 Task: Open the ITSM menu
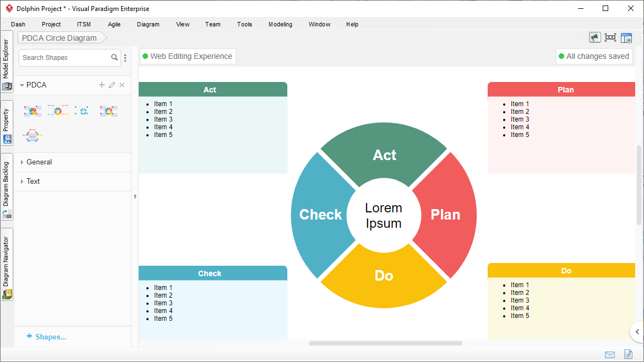click(84, 24)
